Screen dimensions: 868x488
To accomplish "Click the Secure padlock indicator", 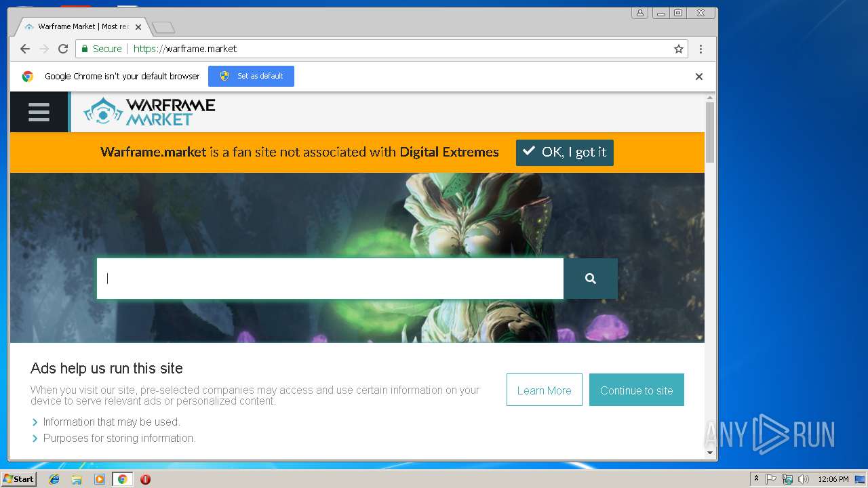I will (x=102, y=49).
